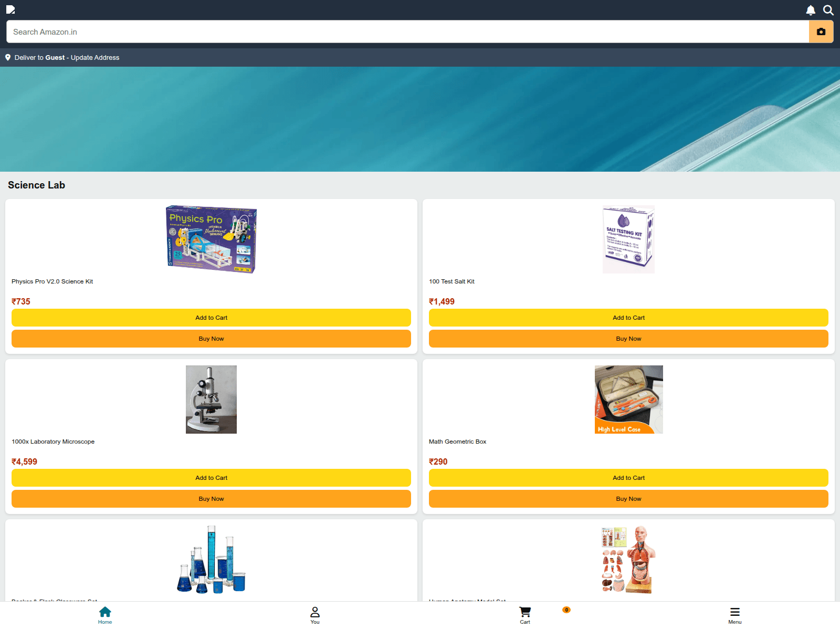
Task: Click the Science Lab section heading
Action: coord(36,185)
